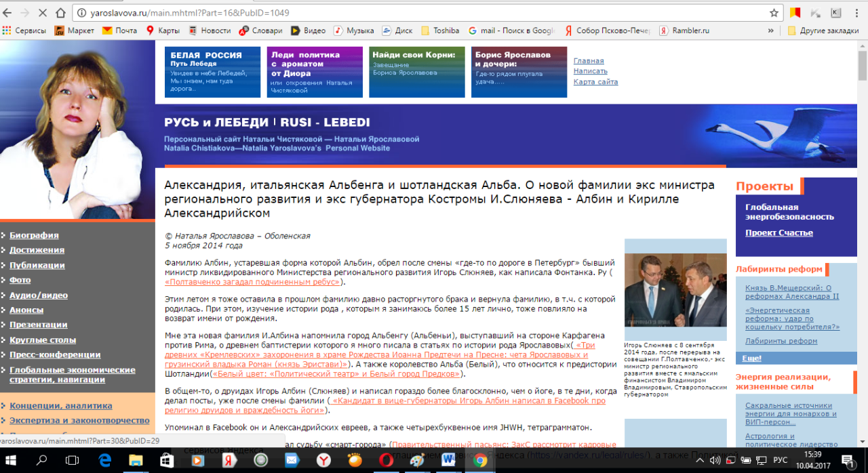Click the Еще! link
The width and height of the screenshot is (868, 473).
pyautogui.click(x=751, y=358)
